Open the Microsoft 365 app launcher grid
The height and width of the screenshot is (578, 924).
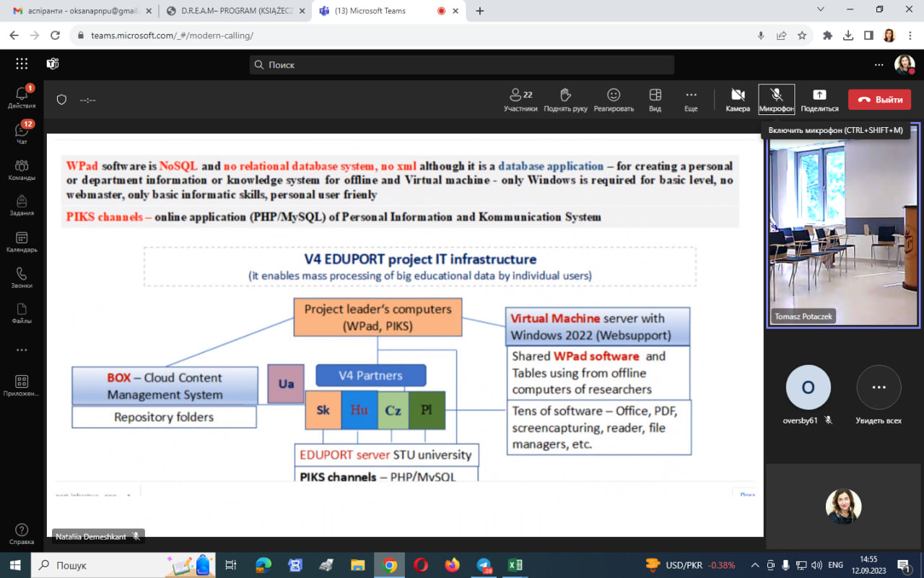(22, 64)
